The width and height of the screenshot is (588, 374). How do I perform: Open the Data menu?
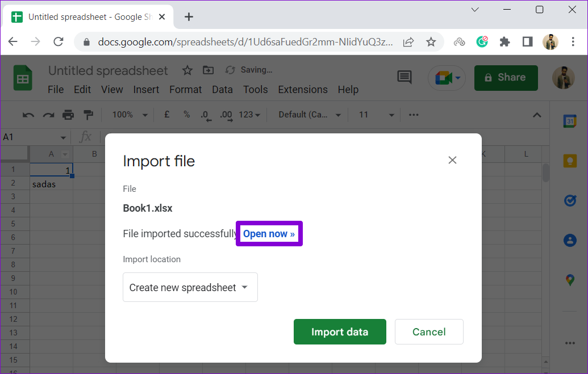point(222,90)
